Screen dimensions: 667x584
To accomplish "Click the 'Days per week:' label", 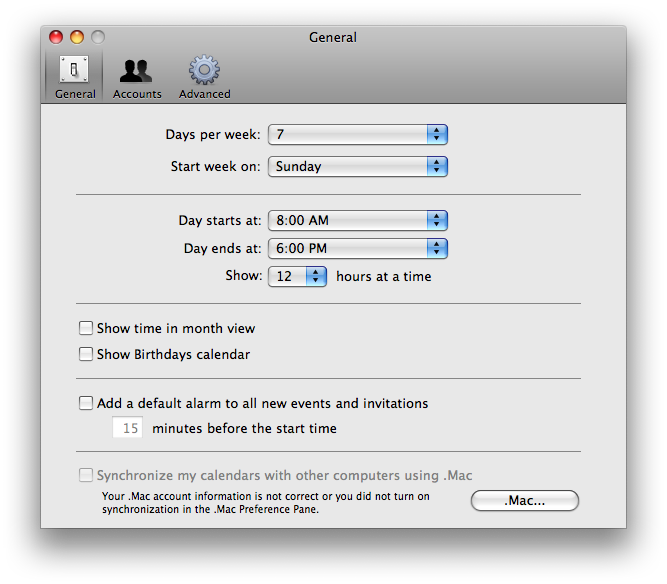I will (x=213, y=134).
